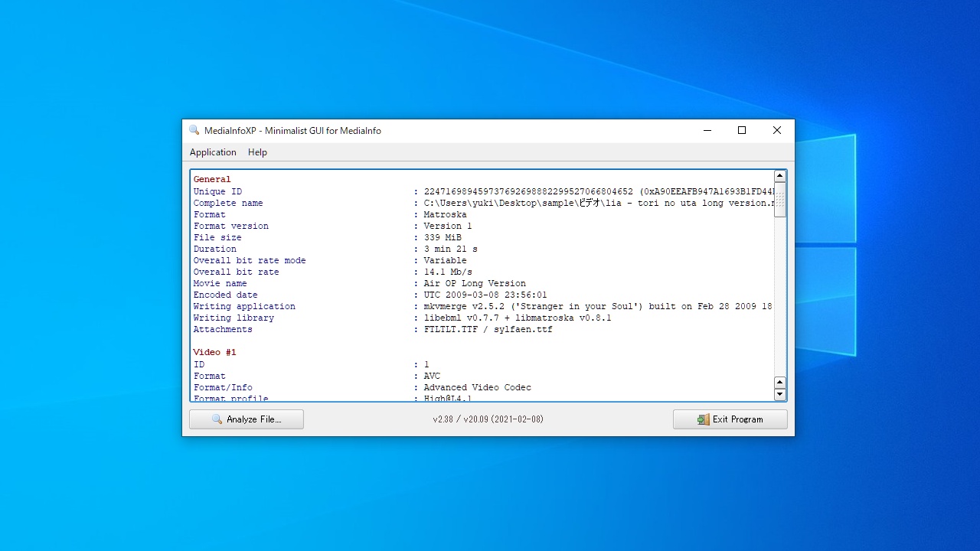Click the 14.1 Mb/s bit rate value
This screenshot has height=551, width=980.
(448, 272)
